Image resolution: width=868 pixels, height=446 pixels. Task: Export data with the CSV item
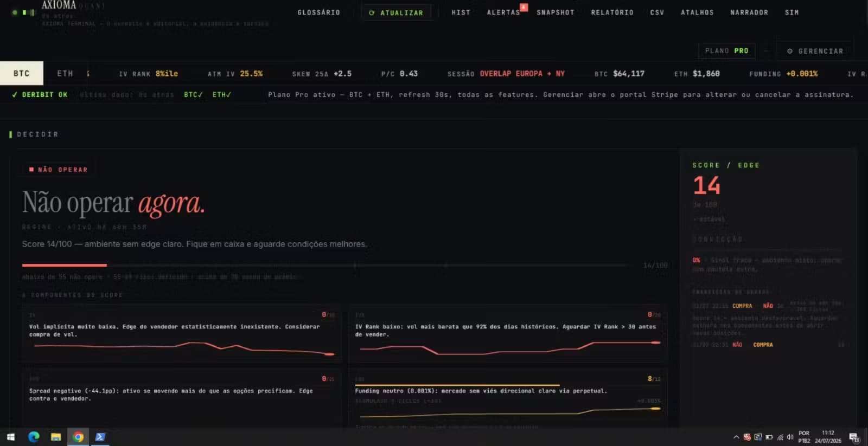[x=657, y=12]
